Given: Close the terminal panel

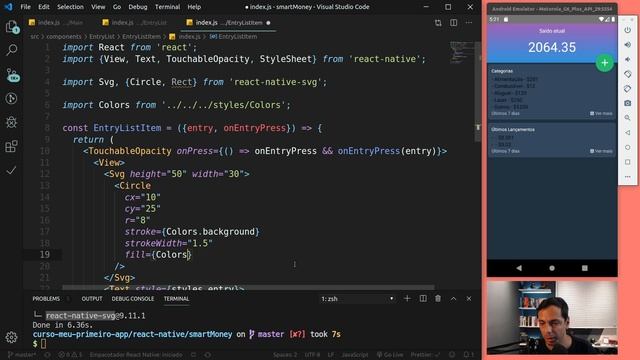Looking at the screenshot, I should [x=469, y=299].
